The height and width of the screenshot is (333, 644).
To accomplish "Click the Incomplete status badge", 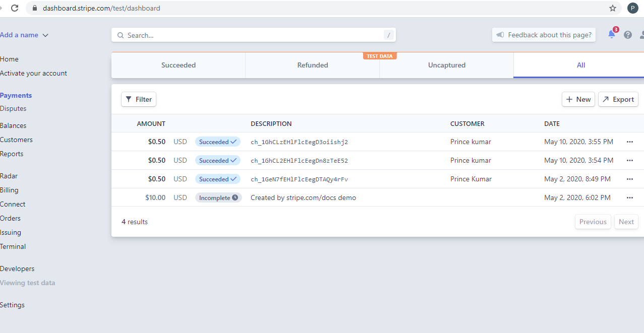I will tap(218, 198).
